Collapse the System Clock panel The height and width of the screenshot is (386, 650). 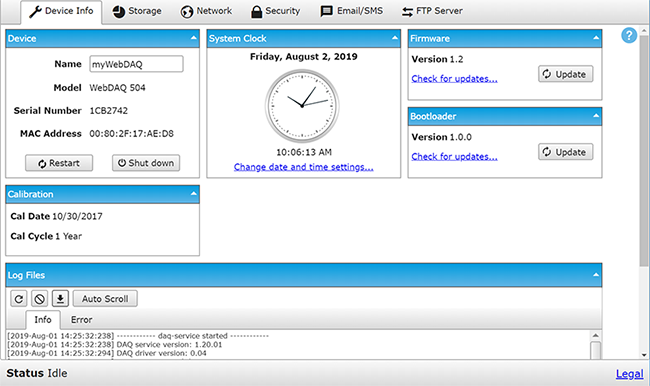pos(395,38)
